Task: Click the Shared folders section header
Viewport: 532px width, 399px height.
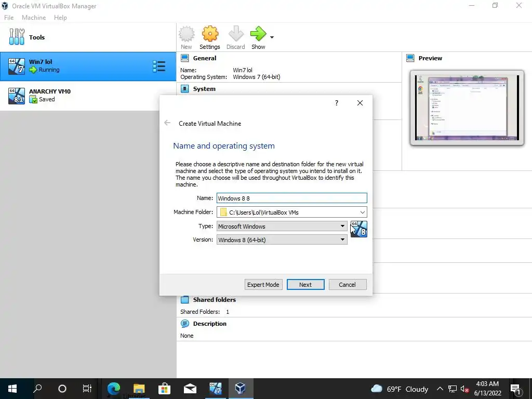Action: coord(215,300)
